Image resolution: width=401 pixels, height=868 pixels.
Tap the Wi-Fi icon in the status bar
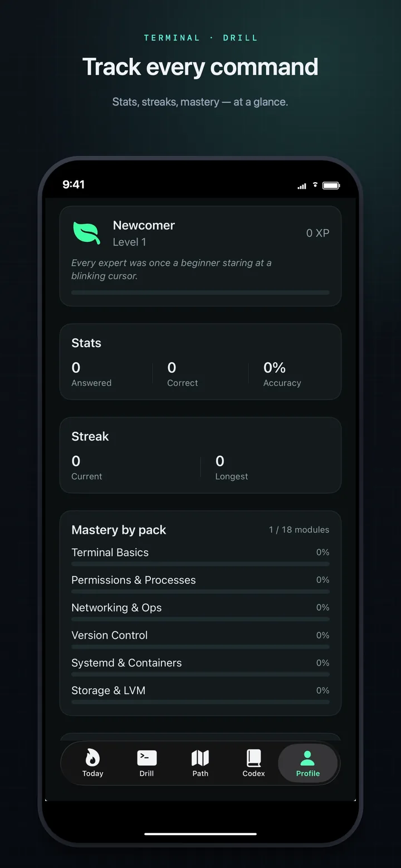click(x=315, y=185)
